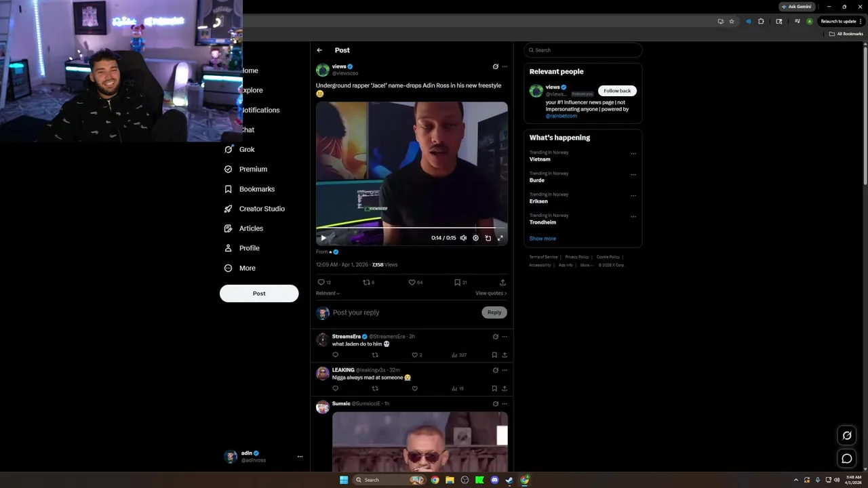Play the freestyle video
The image size is (868, 488).
click(323, 238)
